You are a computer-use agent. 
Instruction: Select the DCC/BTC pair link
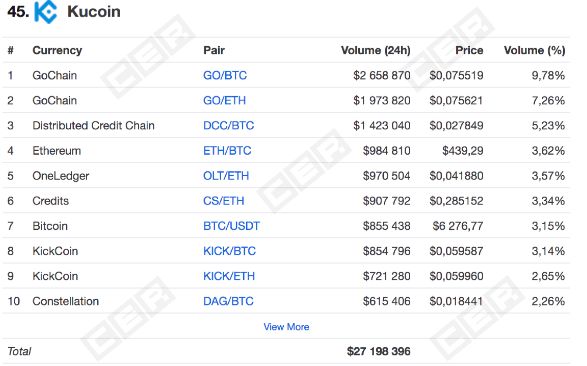(x=229, y=125)
